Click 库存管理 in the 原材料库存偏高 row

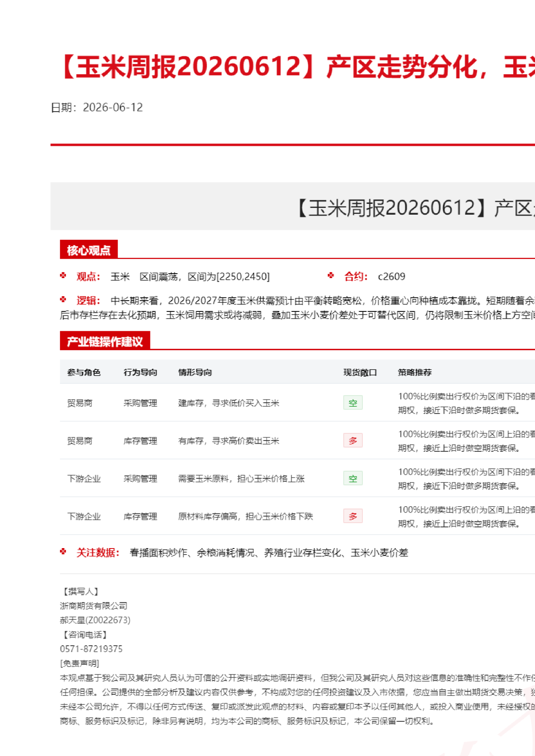[141, 517]
